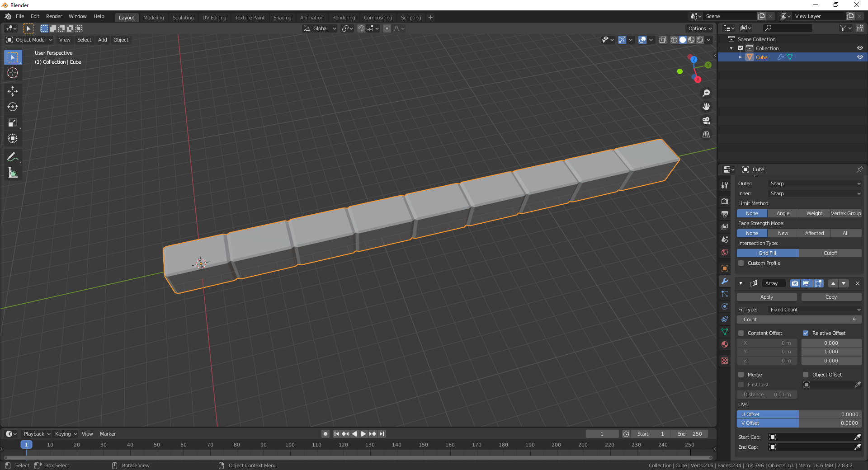
Task: Hide Cube with its eye icon
Action: click(860, 57)
